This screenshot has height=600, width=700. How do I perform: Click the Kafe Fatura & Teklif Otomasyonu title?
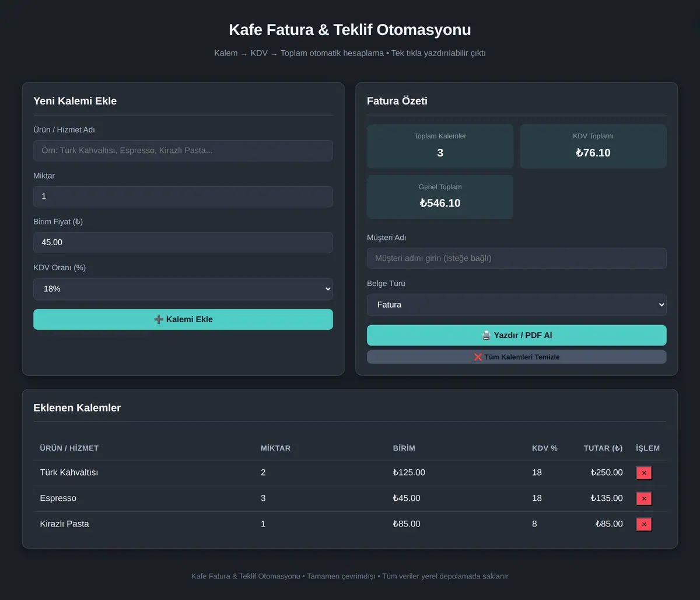(350, 30)
